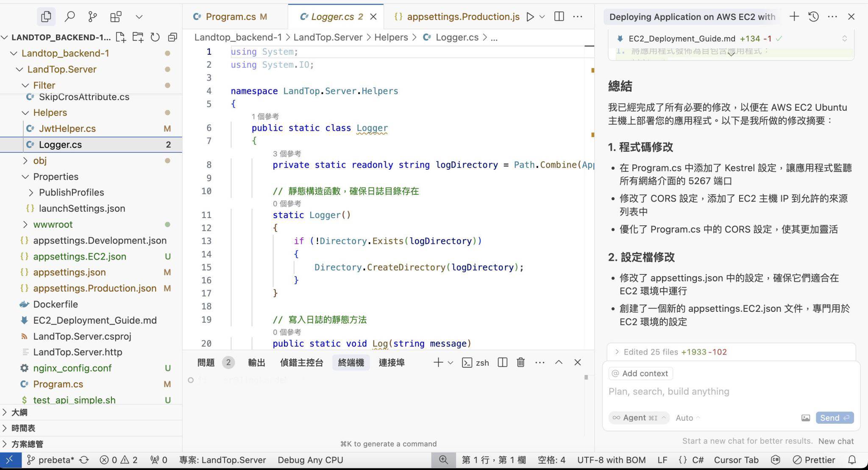The width and height of the screenshot is (868, 470).
Task: Create a new file in the explorer
Action: point(120,37)
